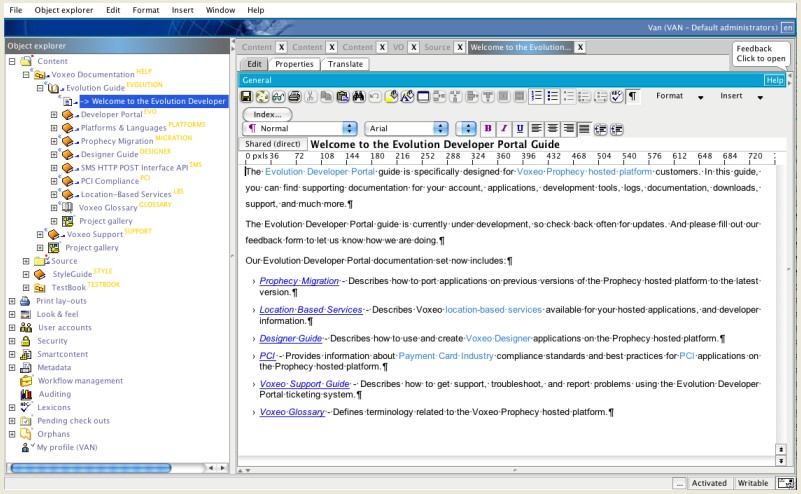
Task: Click the Pending check outs icon
Action: (x=26, y=420)
